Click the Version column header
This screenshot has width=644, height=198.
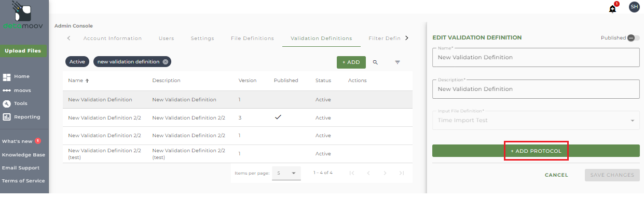(248, 81)
